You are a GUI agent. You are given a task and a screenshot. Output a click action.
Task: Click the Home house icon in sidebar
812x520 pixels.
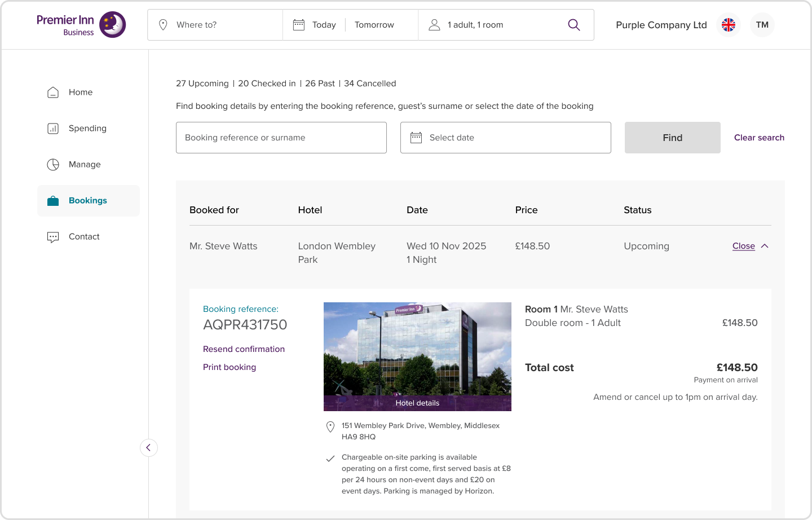point(53,92)
